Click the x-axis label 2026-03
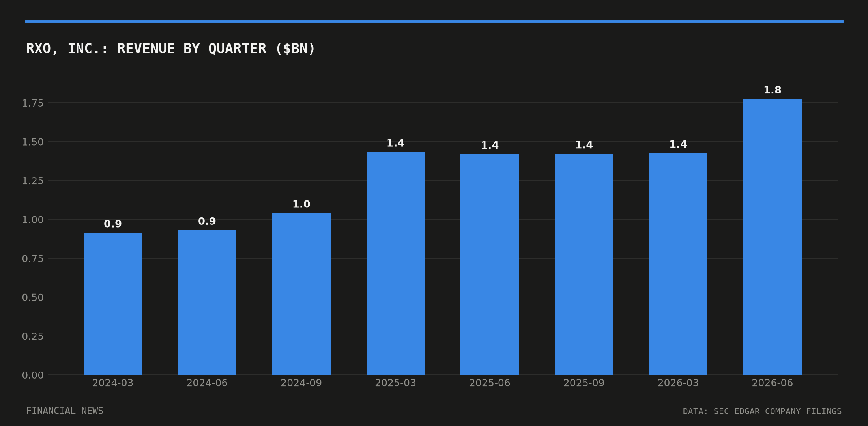The height and width of the screenshot is (426, 868). tap(678, 383)
